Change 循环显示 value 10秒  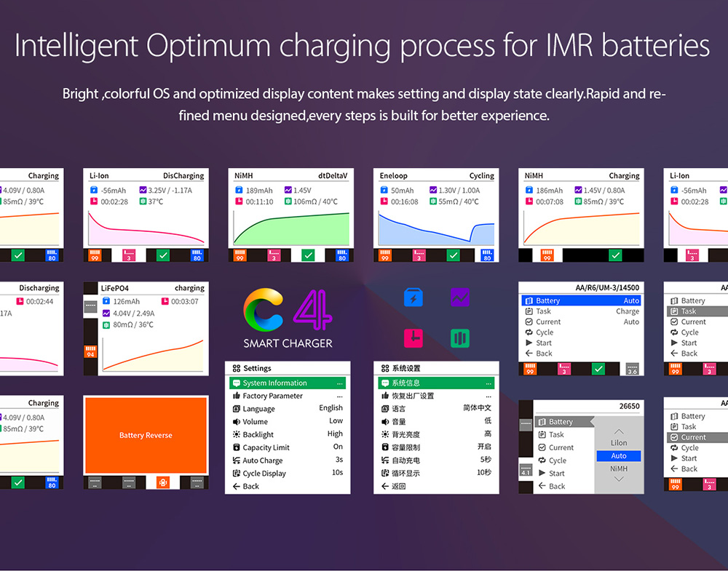coord(484,473)
